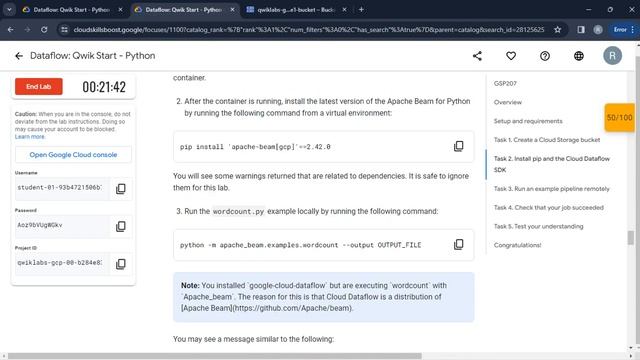Close the active Dataflow tab

(x=232, y=9)
